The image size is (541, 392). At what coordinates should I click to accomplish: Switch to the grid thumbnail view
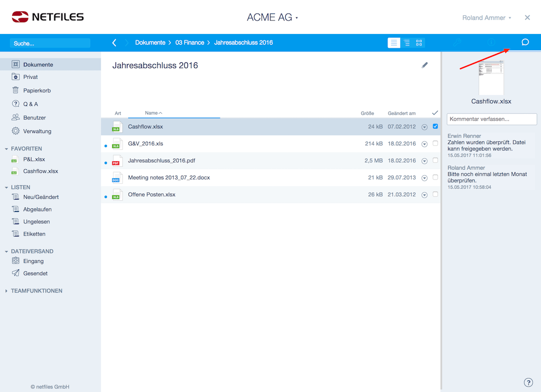click(419, 43)
